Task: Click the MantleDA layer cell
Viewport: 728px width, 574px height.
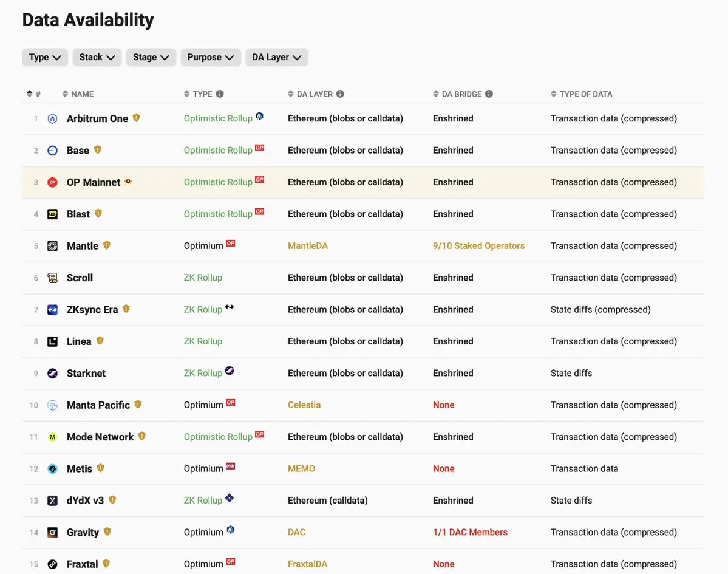Action: [x=308, y=245]
